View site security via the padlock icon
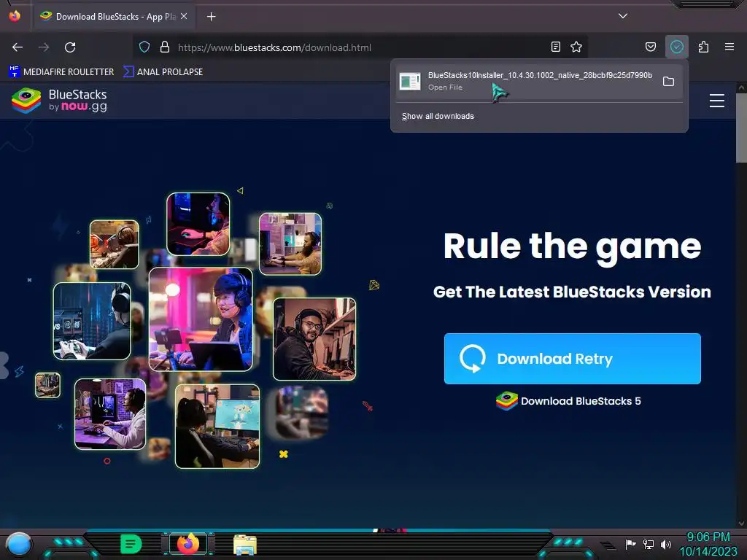The image size is (747, 560). click(x=165, y=47)
